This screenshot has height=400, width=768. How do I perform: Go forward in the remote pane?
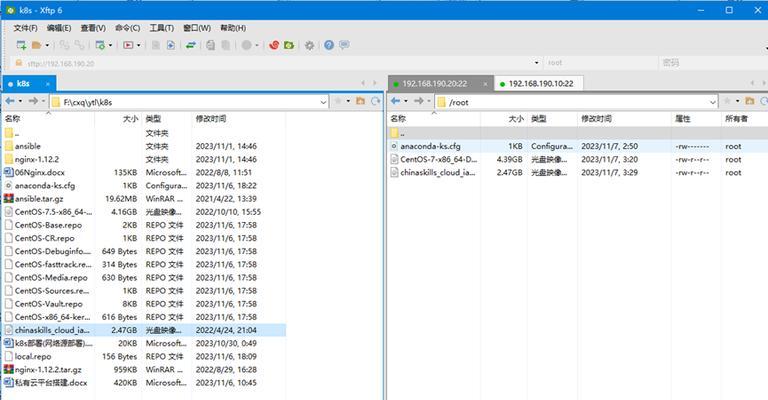click(x=418, y=101)
